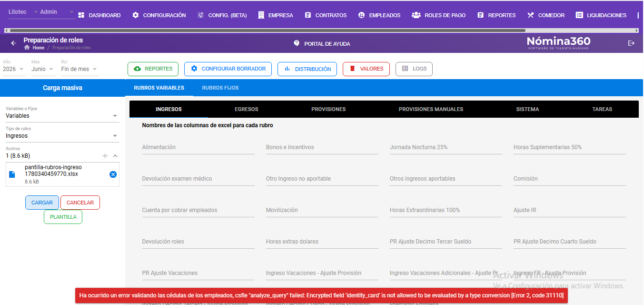
Task: Open the Año 2026 dropdown
Action: [13, 69]
